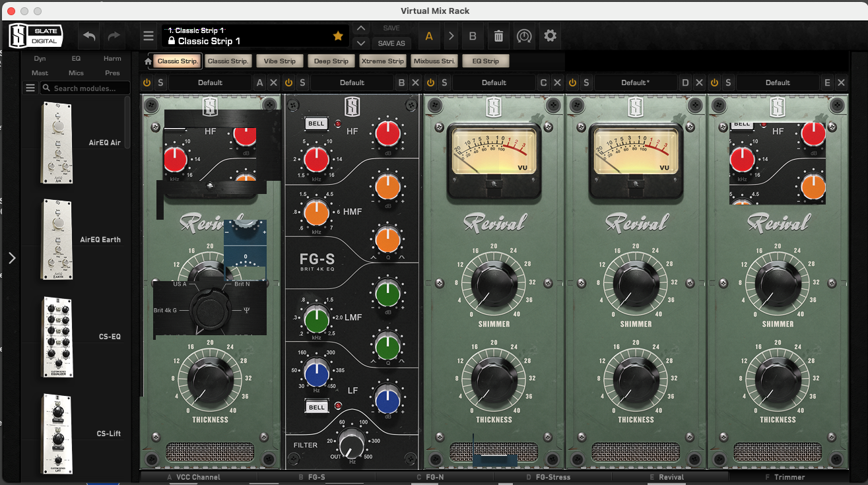The image size is (868, 485).
Task: Switch to the Vibe Strip tab
Action: tap(280, 61)
